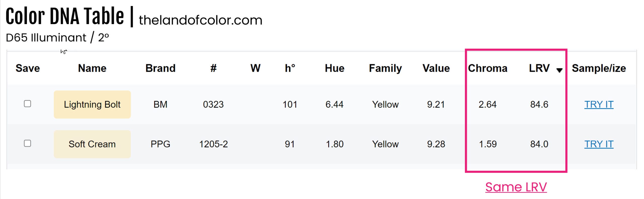The image size is (644, 199).
Task: Click thelandofcolor.com site title
Action: [x=200, y=20]
